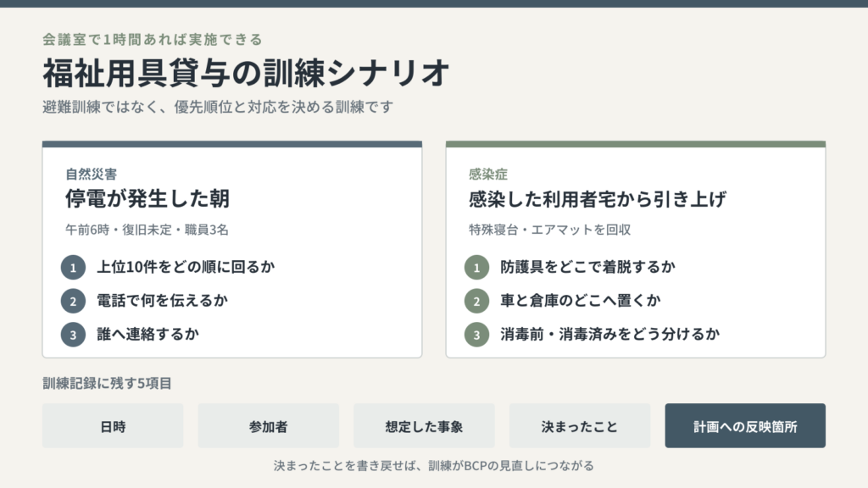This screenshot has width=868, height=488.
Task: Click the 自然災害 category label
Action: tap(92, 175)
